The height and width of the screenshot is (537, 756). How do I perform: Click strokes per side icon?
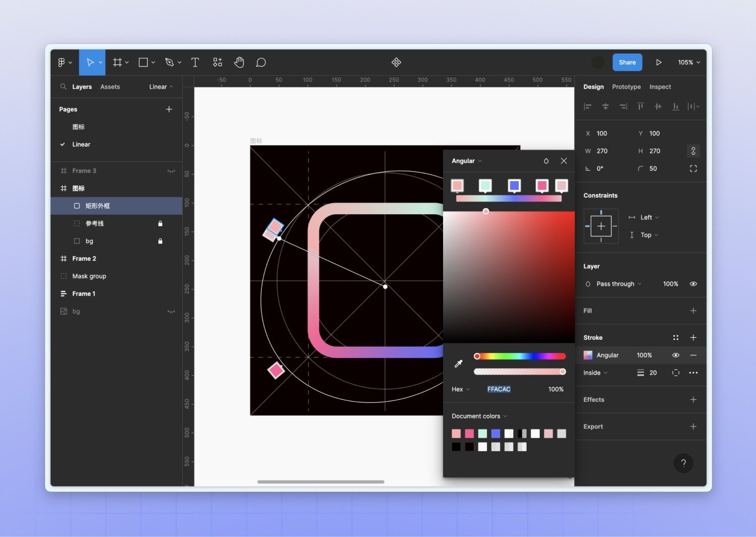[x=676, y=373]
